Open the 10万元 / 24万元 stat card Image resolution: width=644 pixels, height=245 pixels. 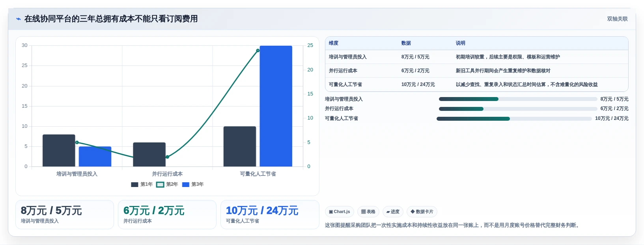coord(270,215)
